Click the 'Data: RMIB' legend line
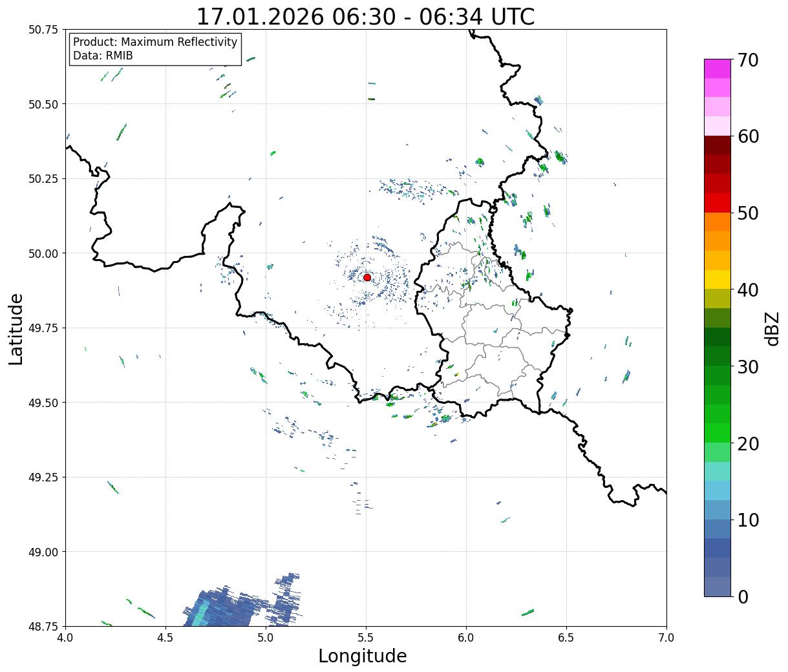 coord(103,56)
